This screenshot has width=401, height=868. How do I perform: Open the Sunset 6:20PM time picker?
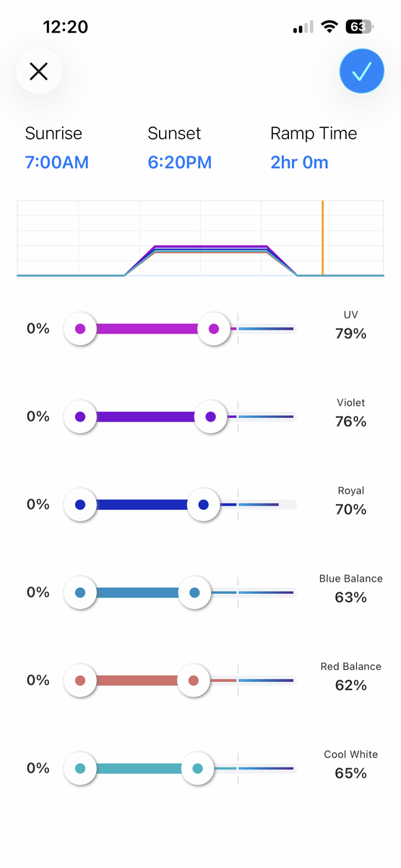tap(180, 162)
